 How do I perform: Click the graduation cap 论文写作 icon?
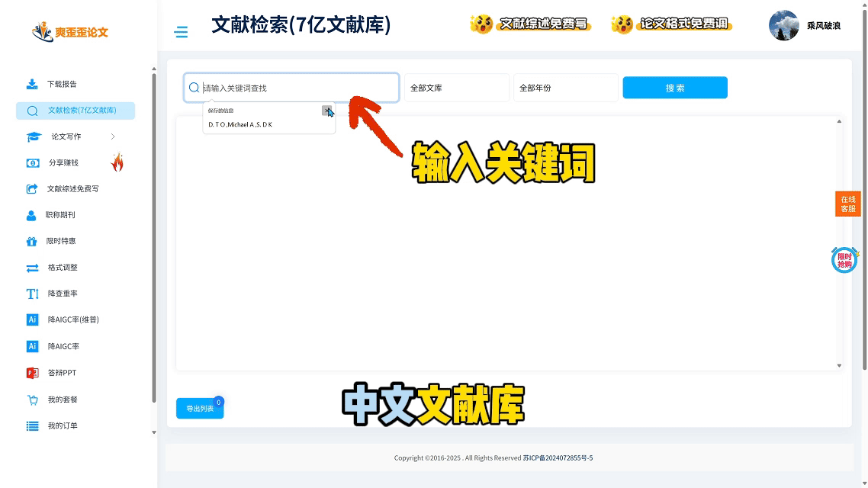pos(34,136)
